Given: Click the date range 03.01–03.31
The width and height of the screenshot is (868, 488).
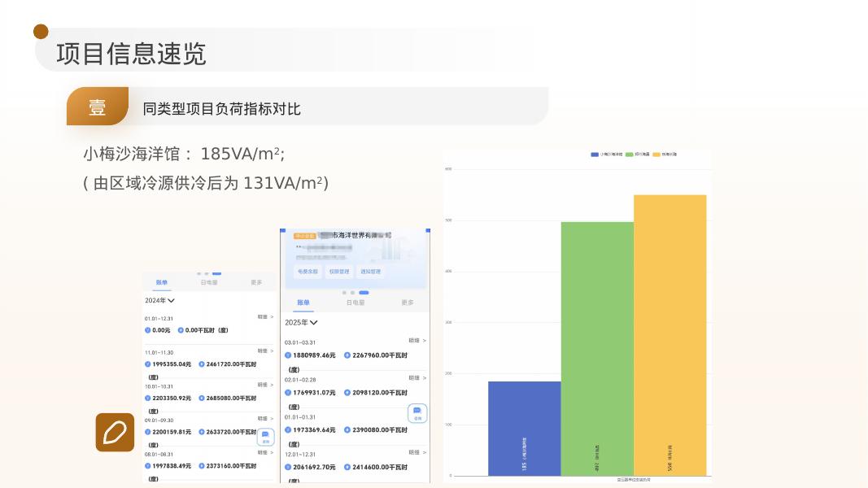Looking at the screenshot, I should [x=300, y=342].
